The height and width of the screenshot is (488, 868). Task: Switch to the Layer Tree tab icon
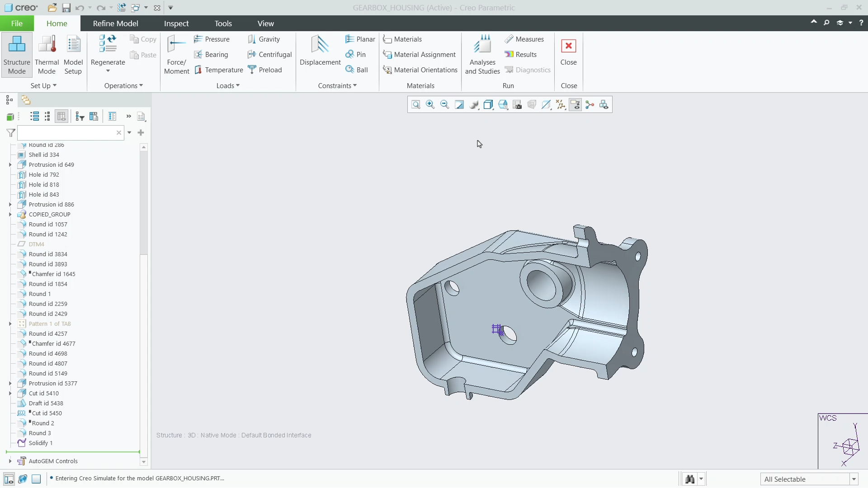pos(26,100)
